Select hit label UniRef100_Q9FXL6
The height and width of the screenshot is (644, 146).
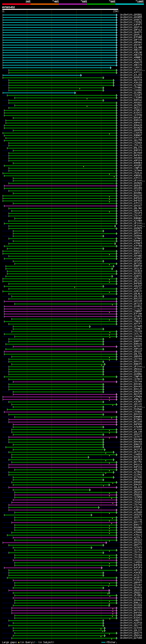[131, 30]
